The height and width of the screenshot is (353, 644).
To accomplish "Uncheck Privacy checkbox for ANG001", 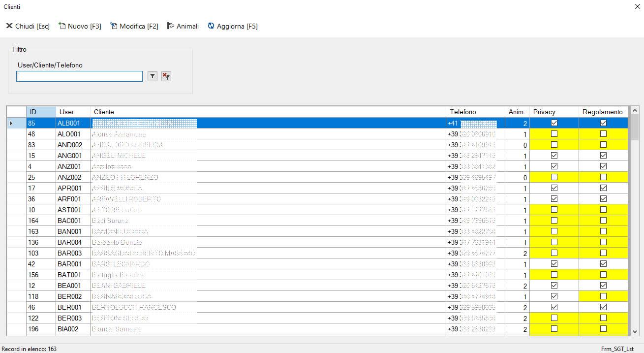I will pos(554,156).
